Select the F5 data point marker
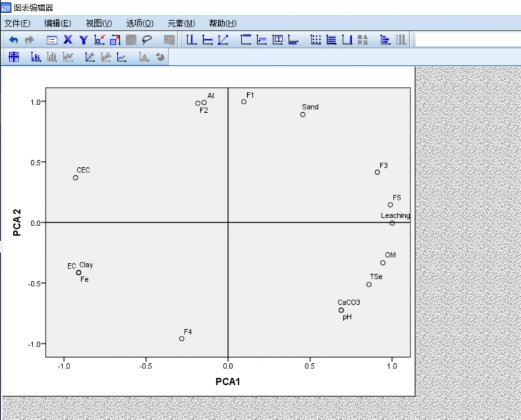This screenshot has height=420, width=521. pyautogui.click(x=390, y=205)
